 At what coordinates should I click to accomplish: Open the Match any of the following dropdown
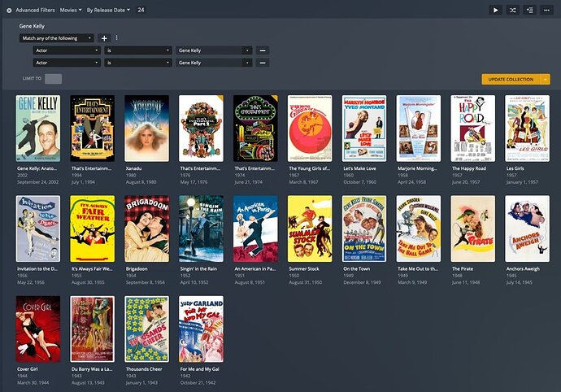pyautogui.click(x=57, y=38)
